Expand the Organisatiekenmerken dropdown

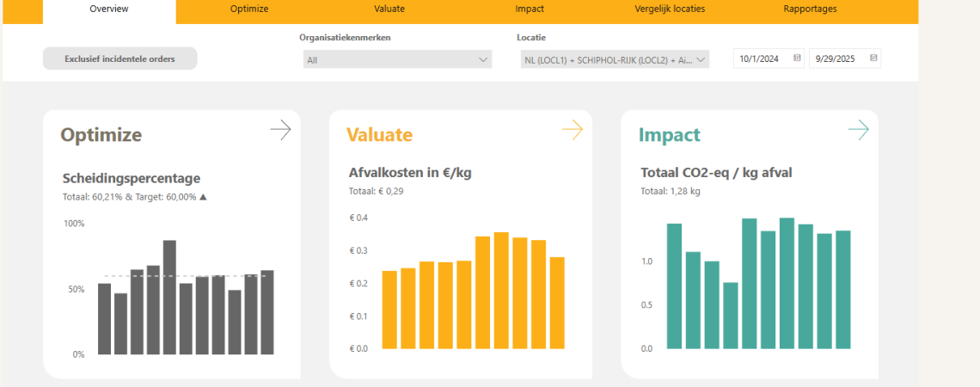point(397,59)
